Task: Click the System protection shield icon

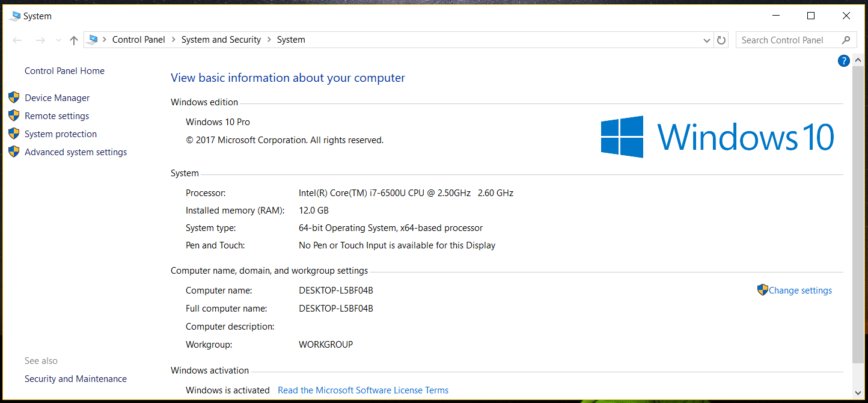Action: pos(14,134)
